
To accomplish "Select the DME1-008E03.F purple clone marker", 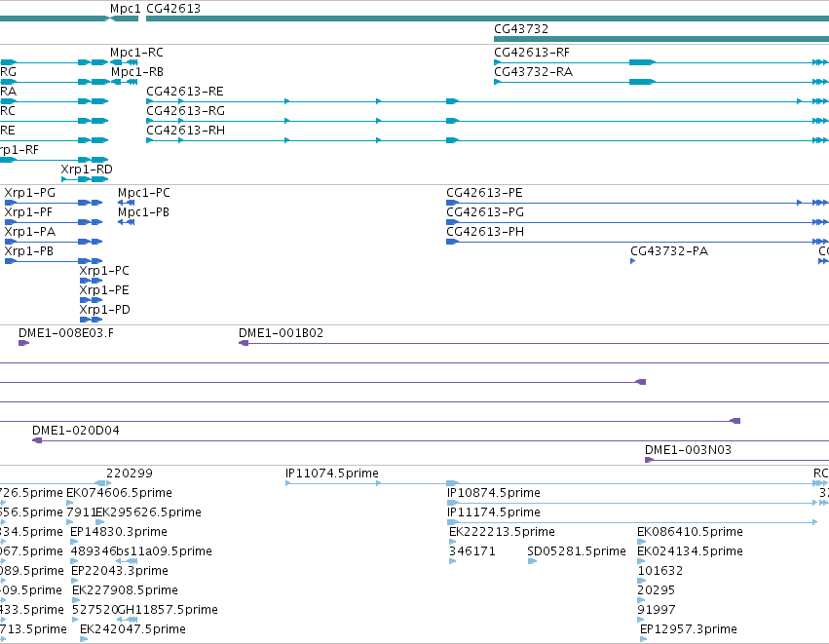I will [23, 343].
